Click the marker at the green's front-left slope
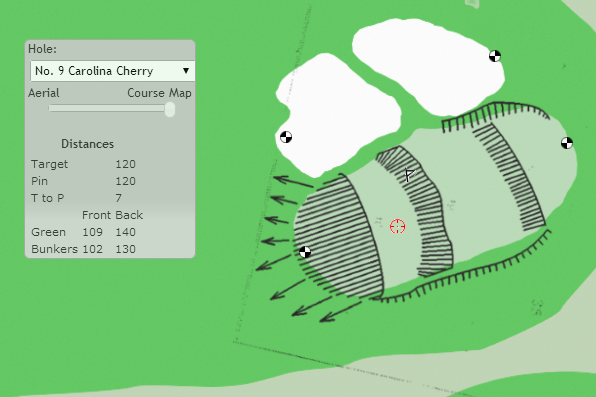Screen dimensions: 596x397 click(305, 252)
